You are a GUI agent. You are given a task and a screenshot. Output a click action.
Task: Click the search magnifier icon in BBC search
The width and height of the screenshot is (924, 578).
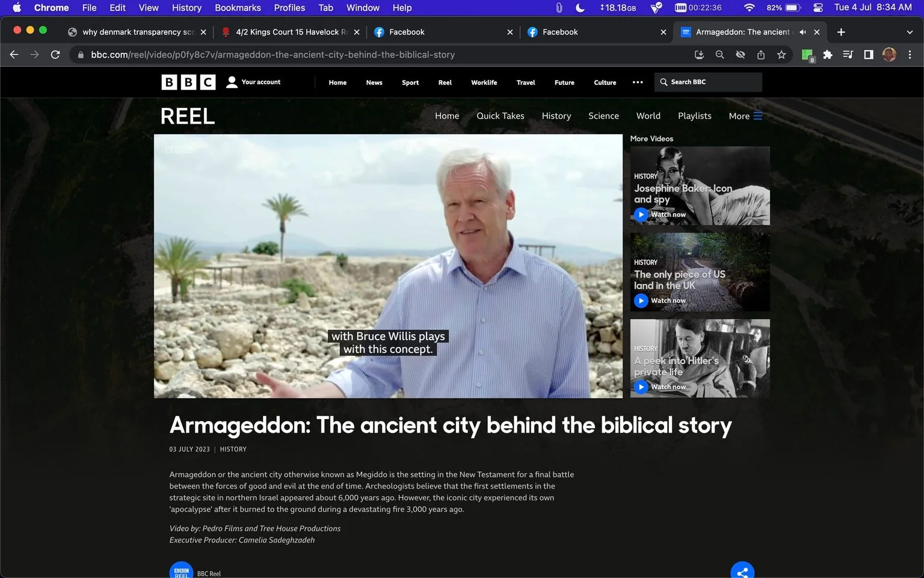664,82
